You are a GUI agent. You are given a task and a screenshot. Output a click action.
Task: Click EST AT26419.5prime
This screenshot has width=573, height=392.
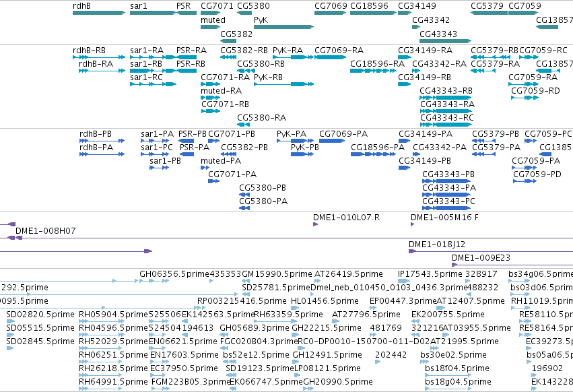click(318, 281)
